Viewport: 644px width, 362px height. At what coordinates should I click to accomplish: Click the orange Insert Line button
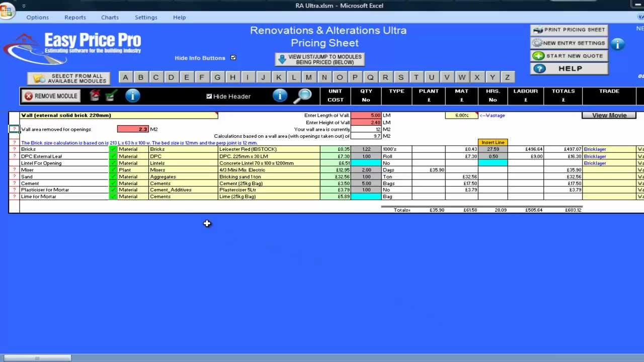click(x=493, y=142)
